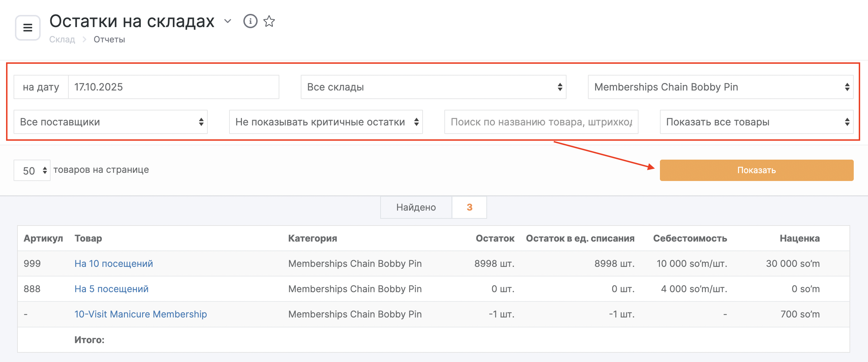The width and height of the screenshot is (868, 362).
Task: Open Показать все товары dropdown
Action: click(x=756, y=122)
